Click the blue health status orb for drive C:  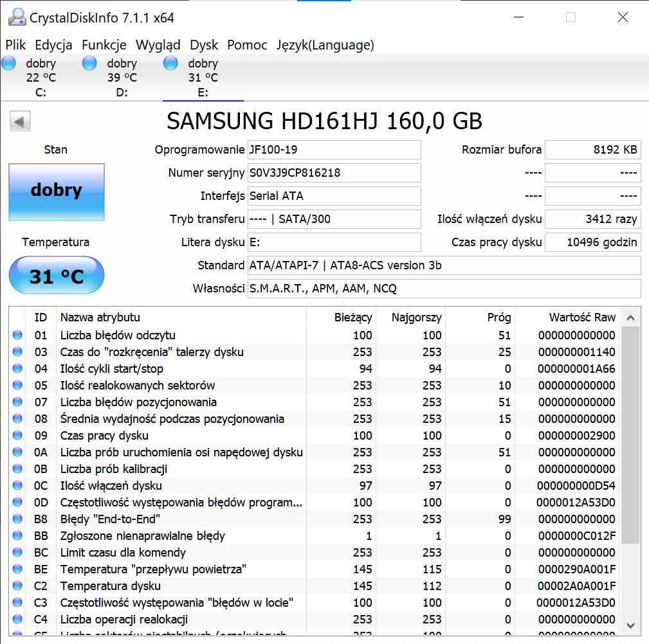pyautogui.click(x=9, y=63)
